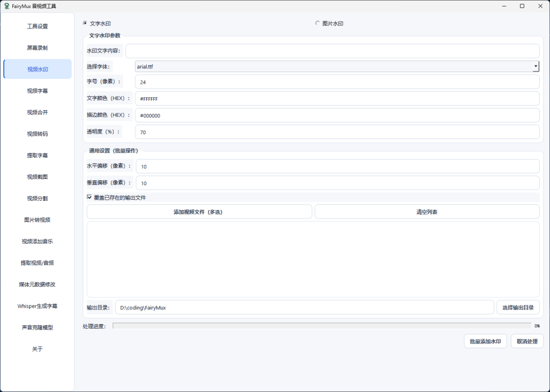Click the 透明度 field showing 70
This screenshot has height=392, width=550.
[337, 132]
